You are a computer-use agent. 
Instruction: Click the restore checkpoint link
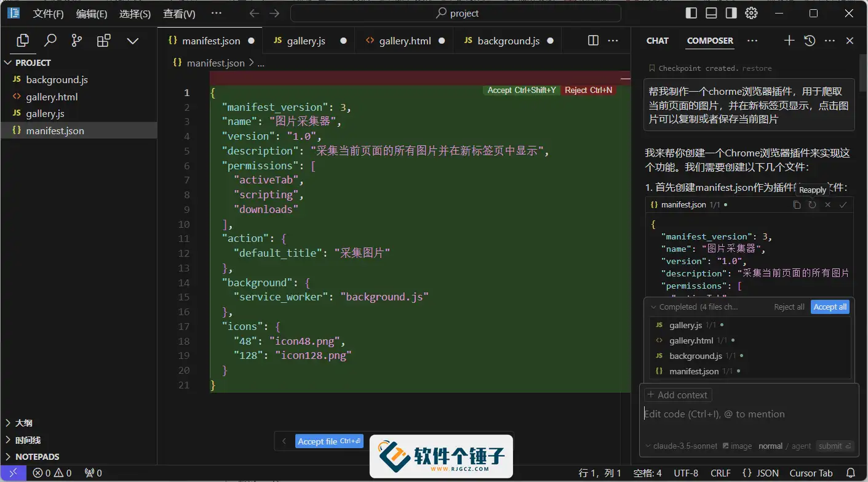(757, 68)
